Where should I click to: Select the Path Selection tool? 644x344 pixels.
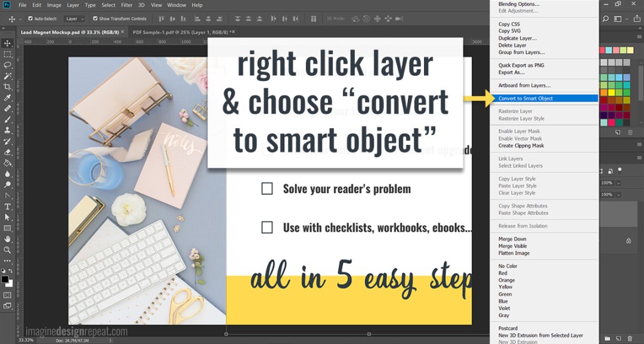coord(7,217)
